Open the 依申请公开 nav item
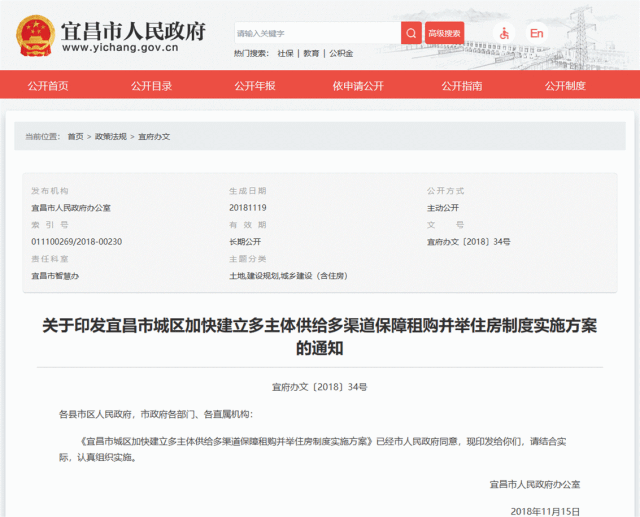 click(x=358, y=86)
